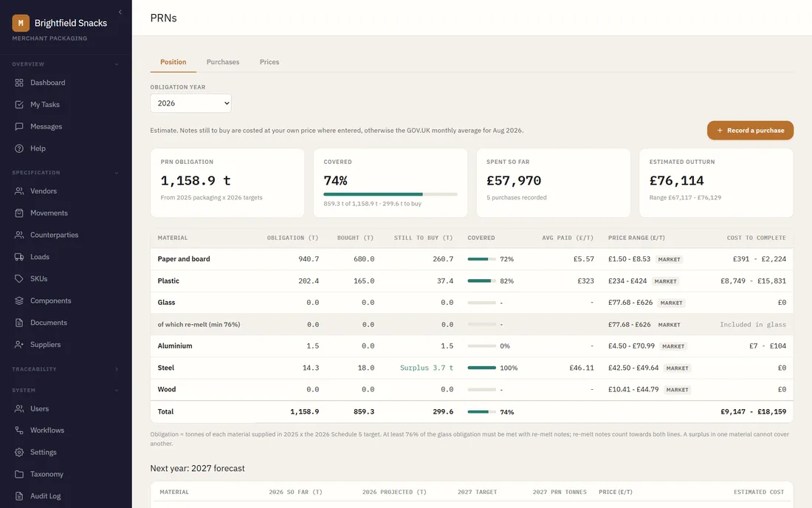Switch to the Purchases tab
812x508 pixels.
coord(223,61)
